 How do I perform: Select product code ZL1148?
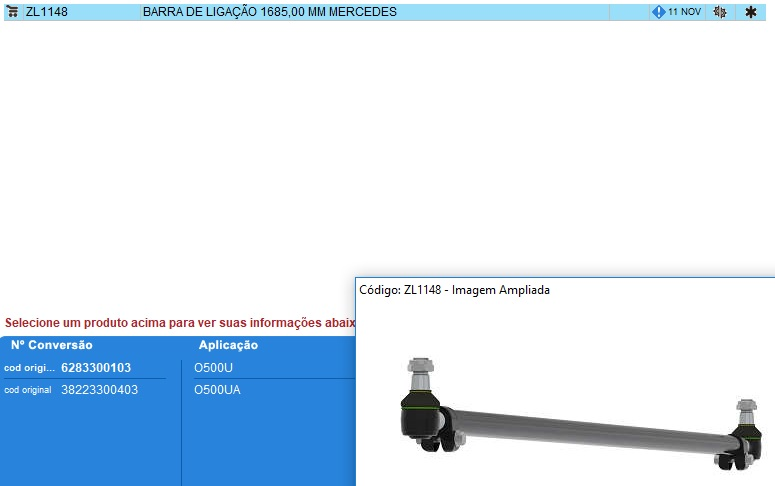(x=47, y=12)
